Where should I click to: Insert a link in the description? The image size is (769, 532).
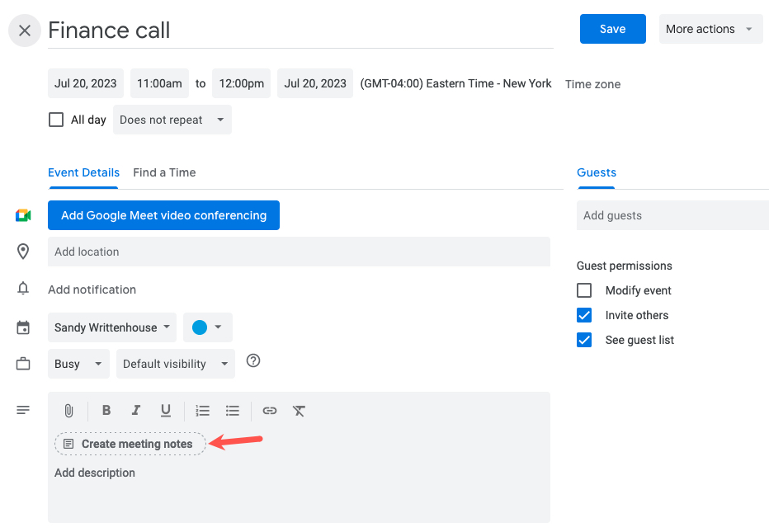[269, 410]
